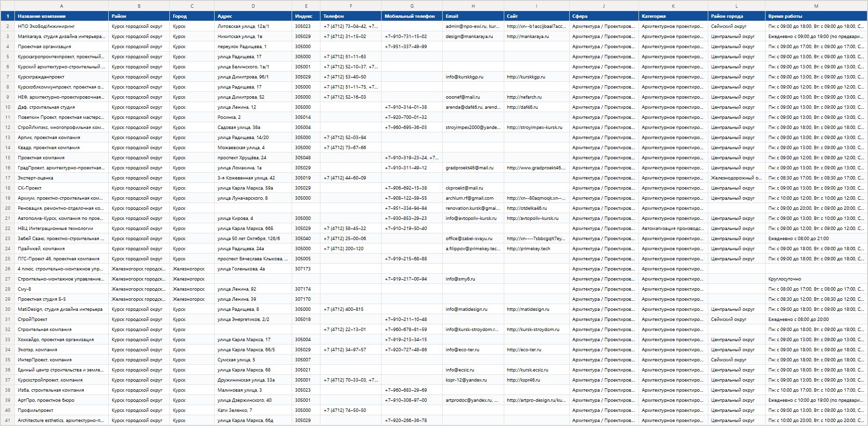This screenshot has width=868, height=434.
Task: Click the address "Малиновая улица, 3"
Action: pos(253,390)
